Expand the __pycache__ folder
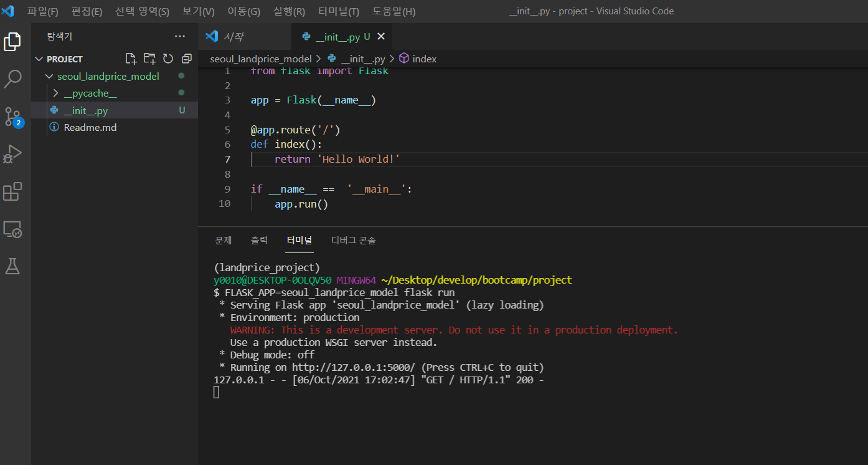The image size is (868, 465). 56,93
